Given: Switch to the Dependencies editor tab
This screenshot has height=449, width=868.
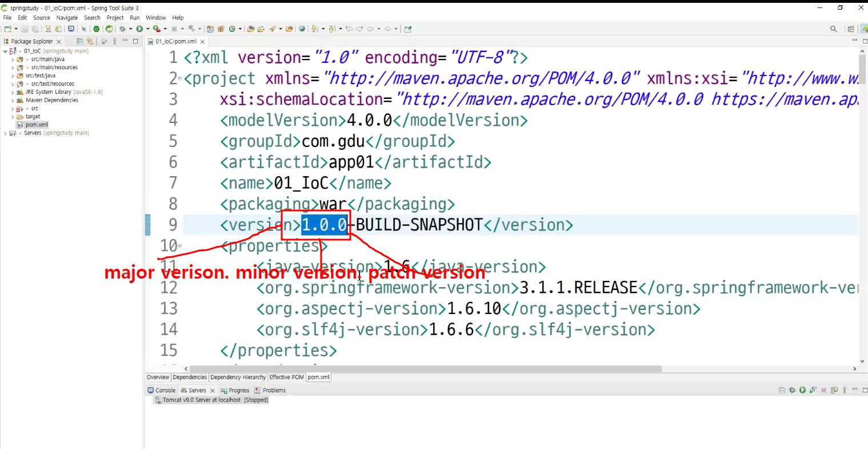Looking at the screenshot, I should (190, 378).
